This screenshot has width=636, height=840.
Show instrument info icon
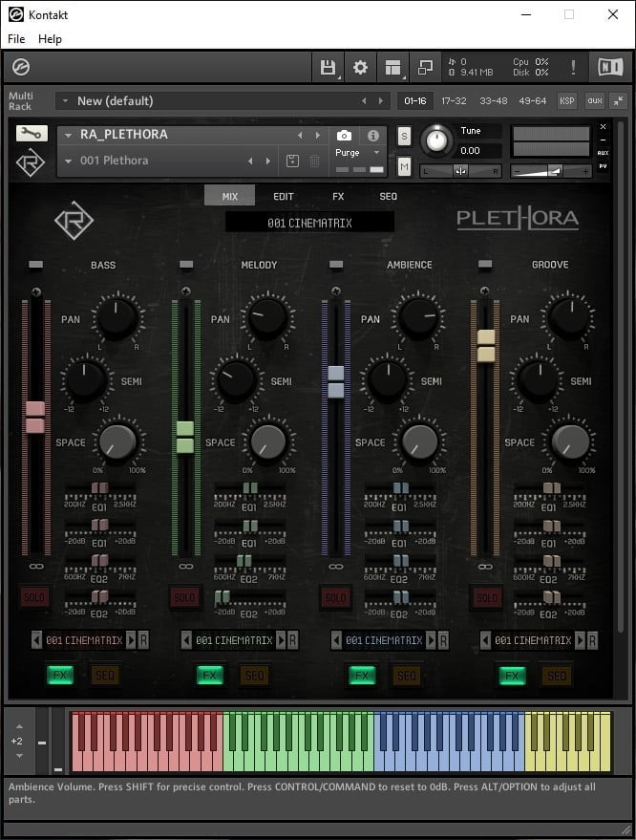coord(372,136)
